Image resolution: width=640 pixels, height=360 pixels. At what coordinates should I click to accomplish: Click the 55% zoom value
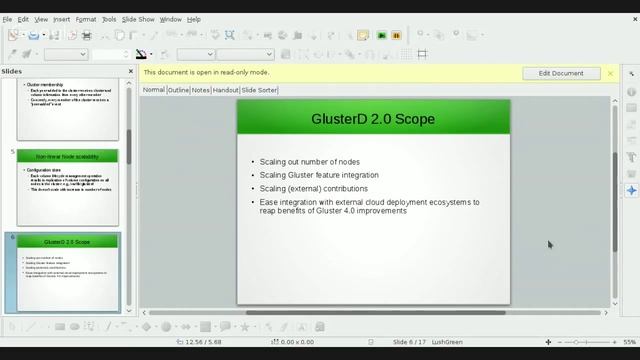629,342
